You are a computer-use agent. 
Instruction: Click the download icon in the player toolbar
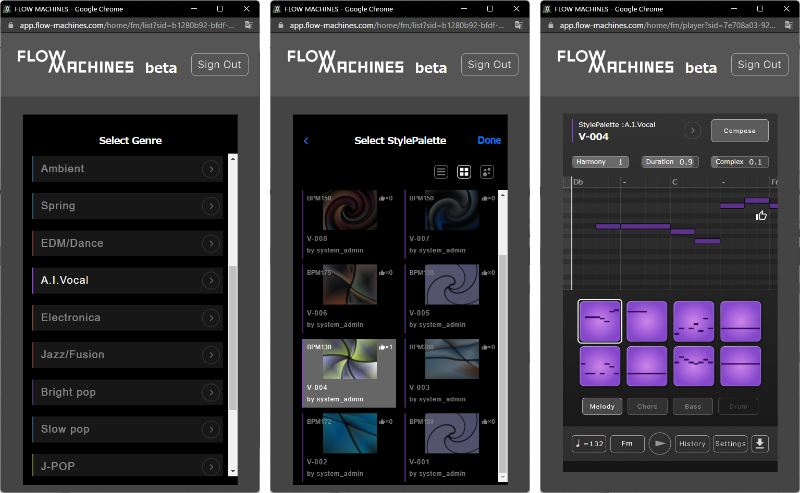[x=760, y=443]
